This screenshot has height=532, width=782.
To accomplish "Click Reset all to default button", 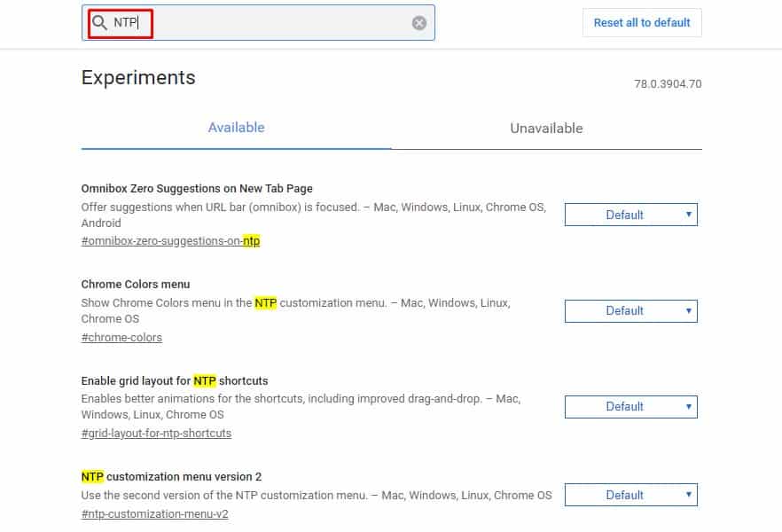I will 642,23.
